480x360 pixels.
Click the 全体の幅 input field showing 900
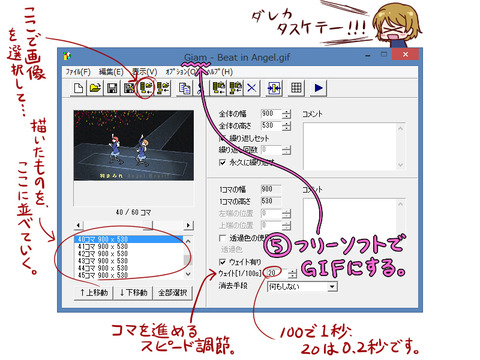tap(271, 114)
